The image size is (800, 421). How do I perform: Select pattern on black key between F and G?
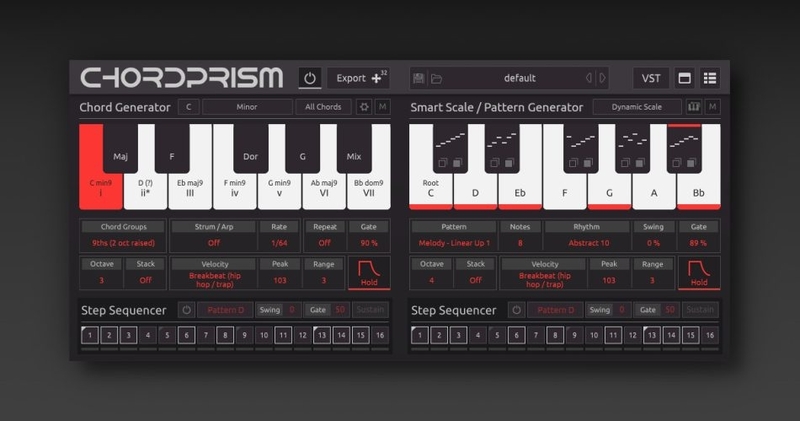click(581, 140)
